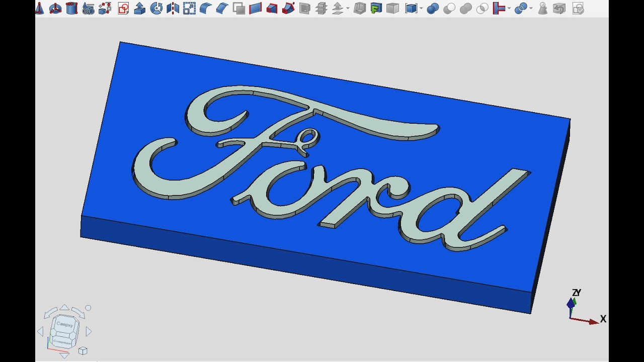Viewport: 644px width, 362px height.
Task: Open the Shape builder tool
Action: (x=105, y=9)
